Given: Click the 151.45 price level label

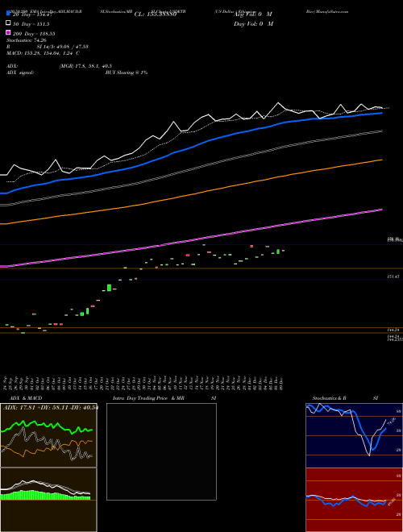Looking at the screenshot, I should 393,276.
